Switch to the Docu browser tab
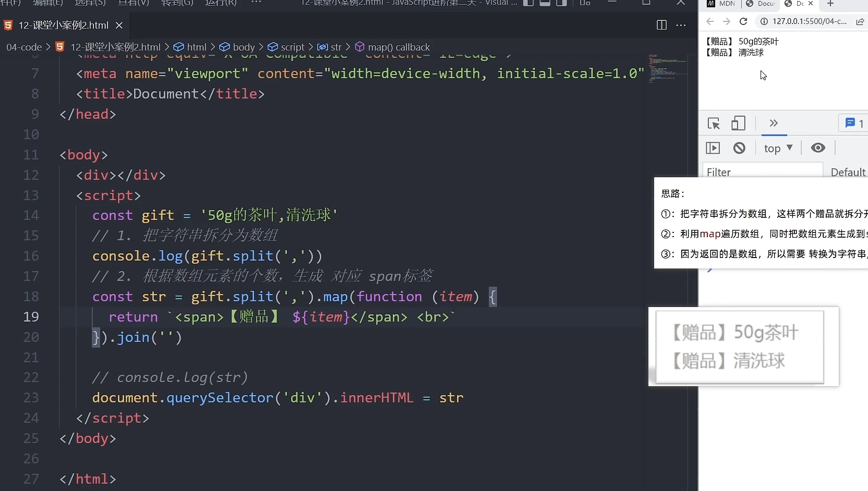The width and height of the screenshot is (868, 491). (761, 4)
